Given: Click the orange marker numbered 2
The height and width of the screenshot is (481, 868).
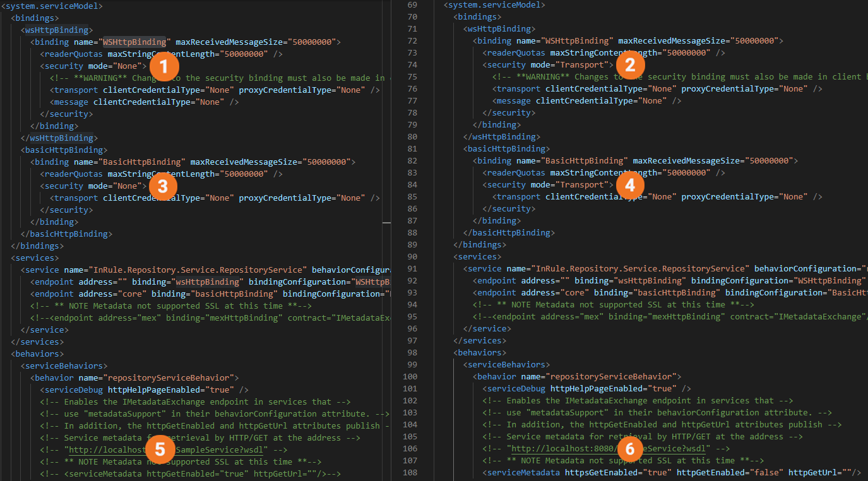Looking at the screenshot, I should (x=630, y=65).
